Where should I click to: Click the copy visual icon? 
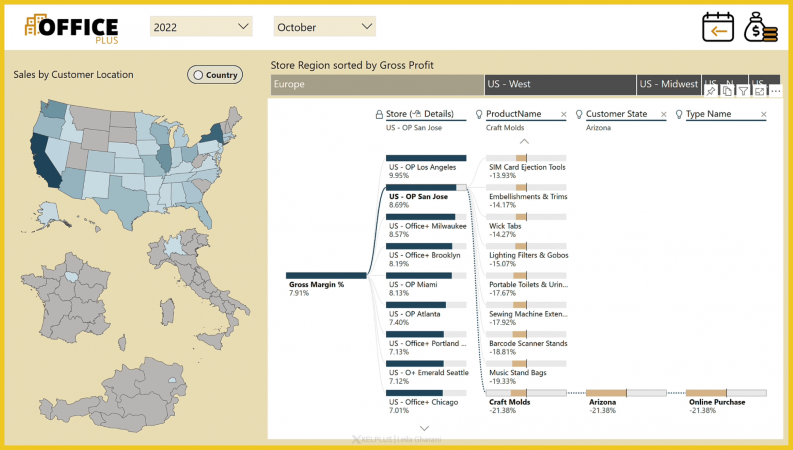click(x=727, y=90)
